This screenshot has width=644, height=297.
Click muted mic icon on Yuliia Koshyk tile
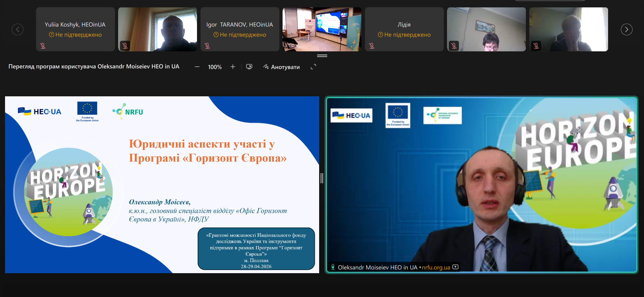pyautogui.click(x=43, y=46)
